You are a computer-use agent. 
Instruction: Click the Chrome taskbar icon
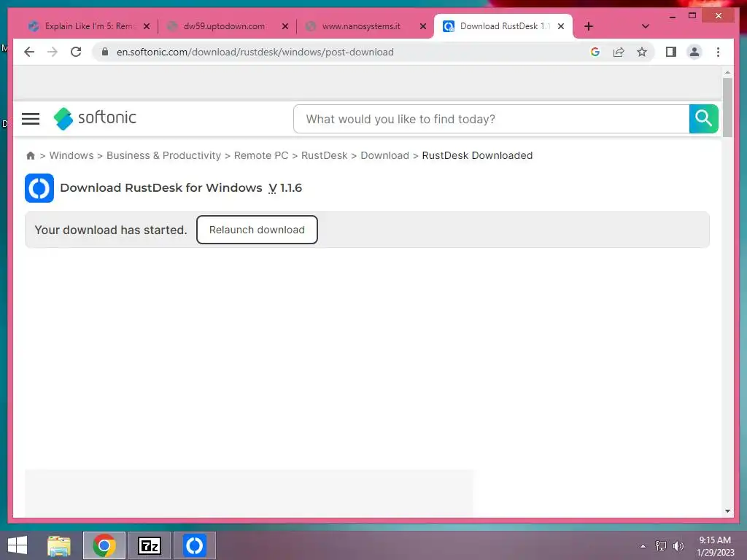(x=104, y=545)
